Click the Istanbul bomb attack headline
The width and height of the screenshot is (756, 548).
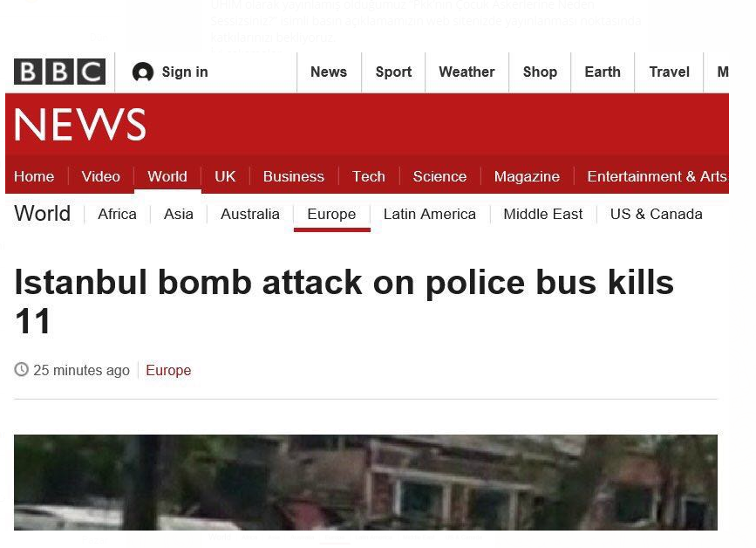[x=344, y=301]
